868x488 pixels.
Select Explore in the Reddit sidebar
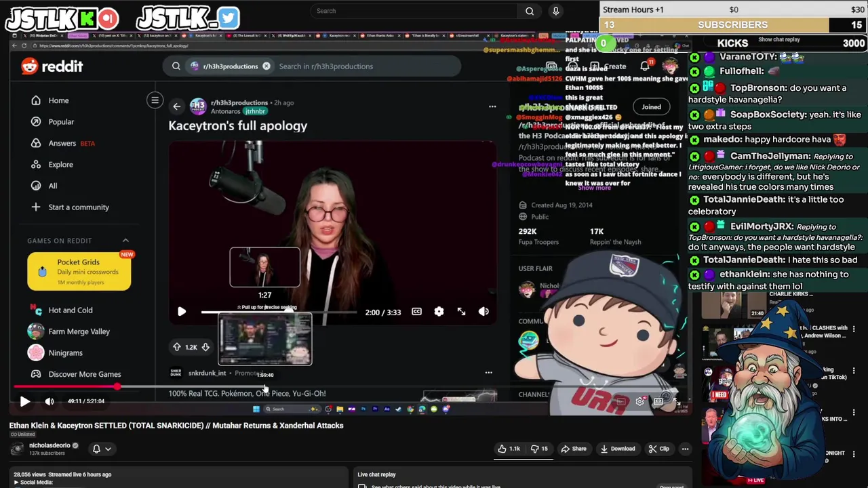(x=60, y=165)
